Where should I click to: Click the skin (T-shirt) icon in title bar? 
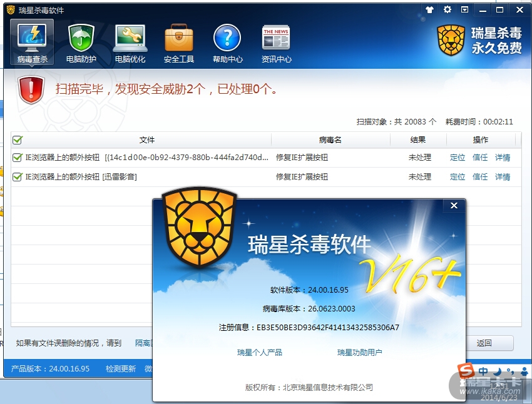(x=429, y=9)
